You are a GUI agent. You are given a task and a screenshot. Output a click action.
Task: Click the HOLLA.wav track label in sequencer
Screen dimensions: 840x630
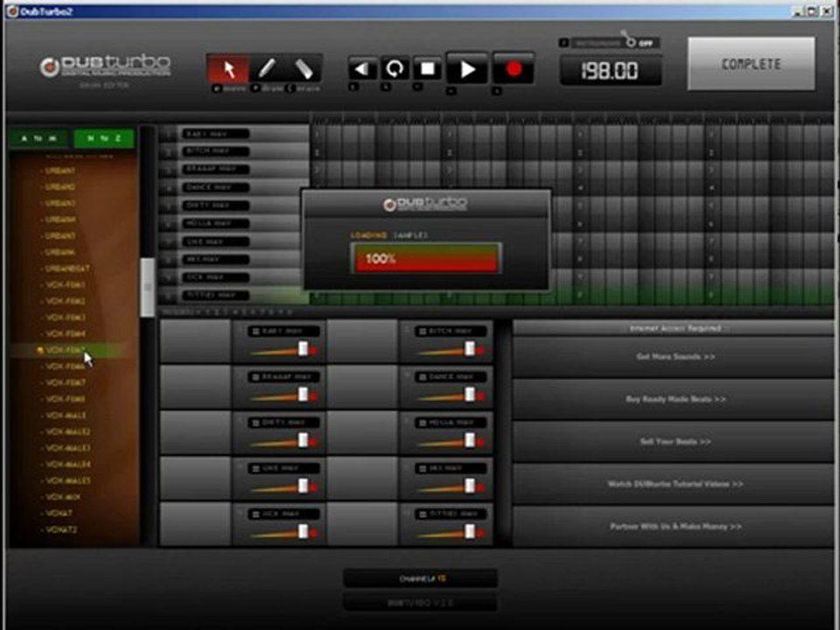215,224
